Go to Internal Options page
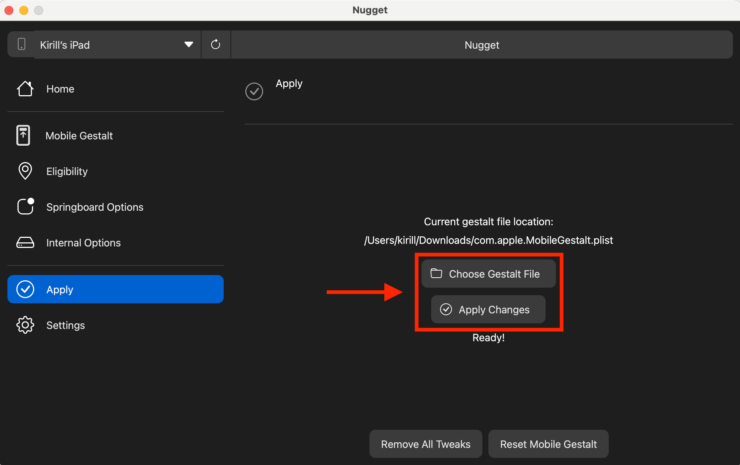Image resolution: width=740 pixels, height=465 pixels. pos(83,243)
